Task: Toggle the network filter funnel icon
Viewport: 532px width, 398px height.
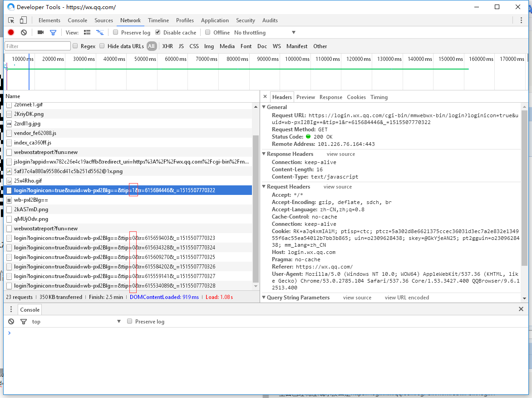Action: [x=53, y=33]
